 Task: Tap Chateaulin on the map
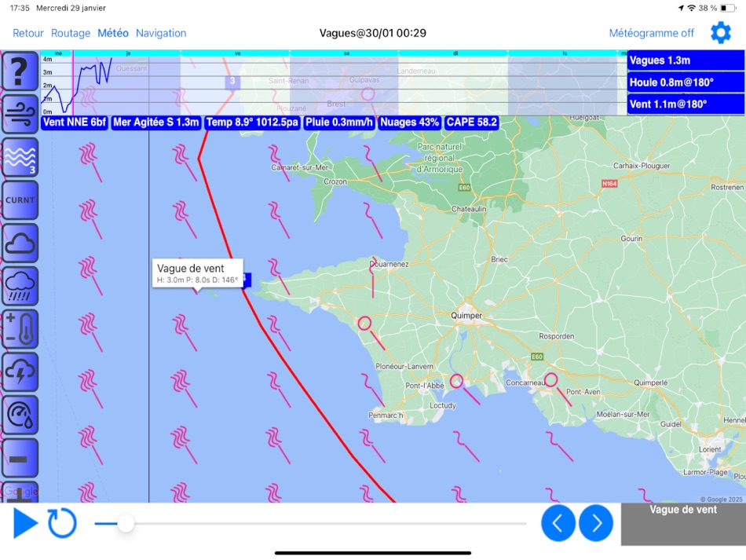coord(469,209)
